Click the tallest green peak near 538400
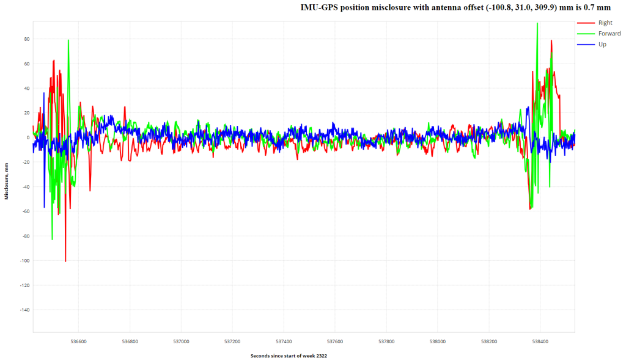 coord(537,24)
